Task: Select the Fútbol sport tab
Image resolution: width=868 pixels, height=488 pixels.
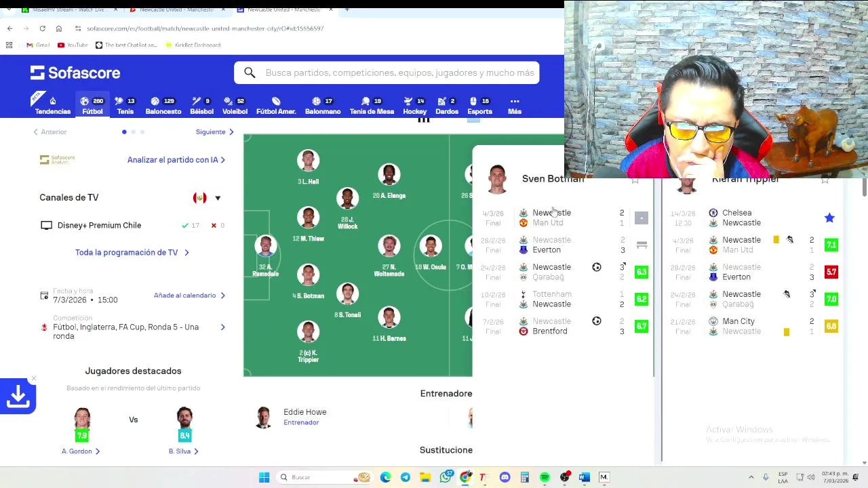Action: [x=92, y=106]
